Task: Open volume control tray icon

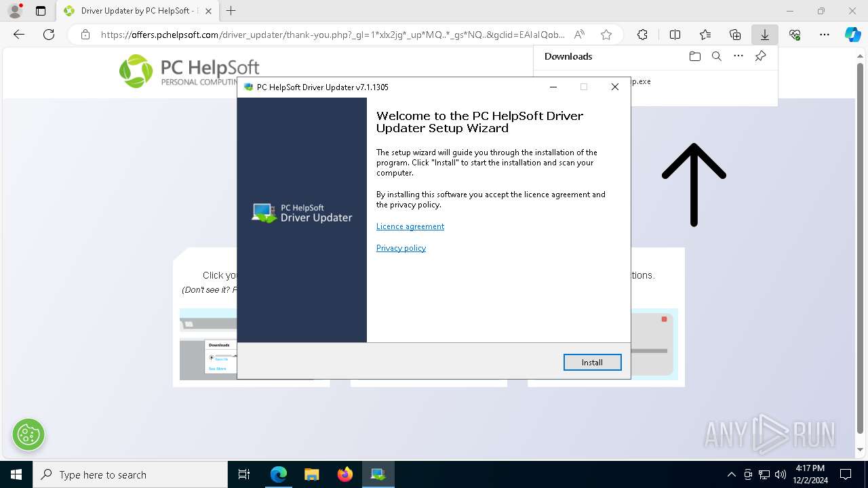Action: click(x=781, y=474)
